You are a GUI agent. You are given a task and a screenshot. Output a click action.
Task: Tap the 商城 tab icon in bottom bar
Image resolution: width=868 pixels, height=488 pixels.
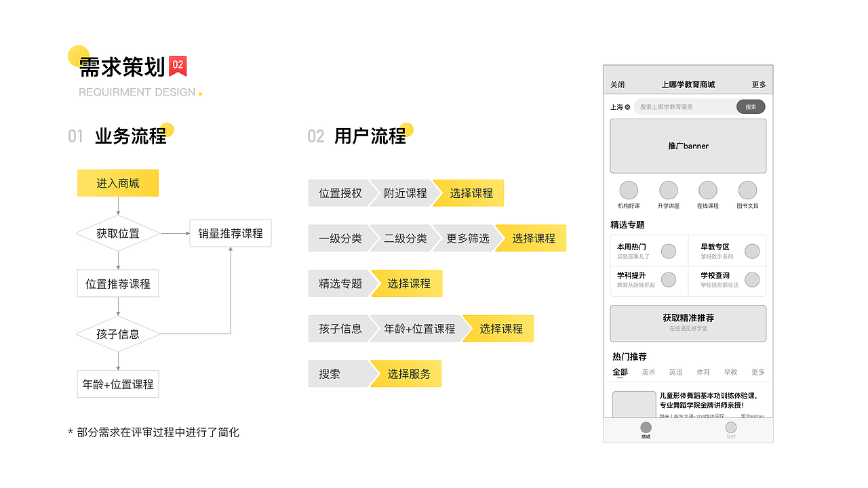pos(646,428)
